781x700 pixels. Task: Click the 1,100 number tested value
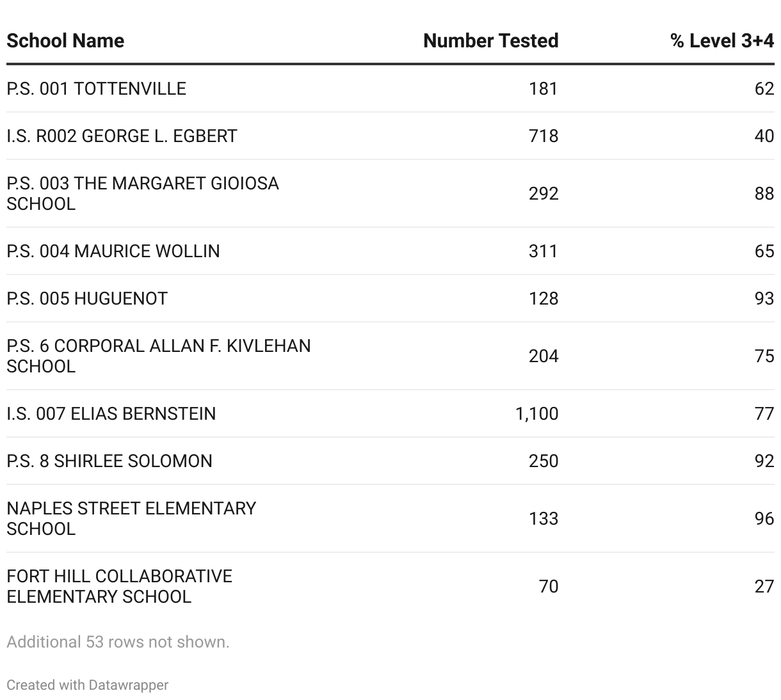click(536, 413)
